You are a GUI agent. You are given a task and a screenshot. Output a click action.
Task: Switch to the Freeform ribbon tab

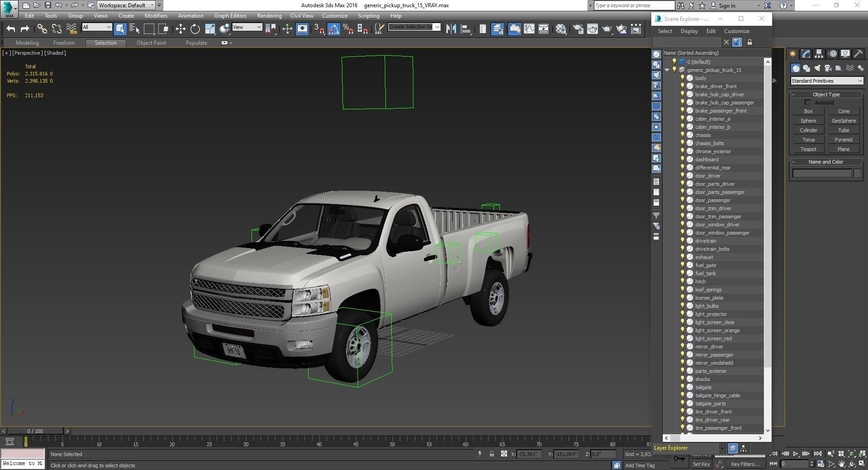tap(64, 43)
